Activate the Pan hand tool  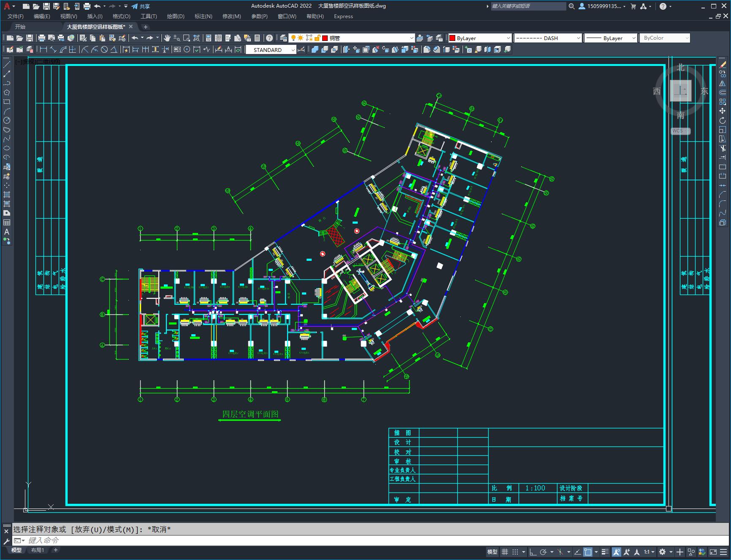pos(167,38)
